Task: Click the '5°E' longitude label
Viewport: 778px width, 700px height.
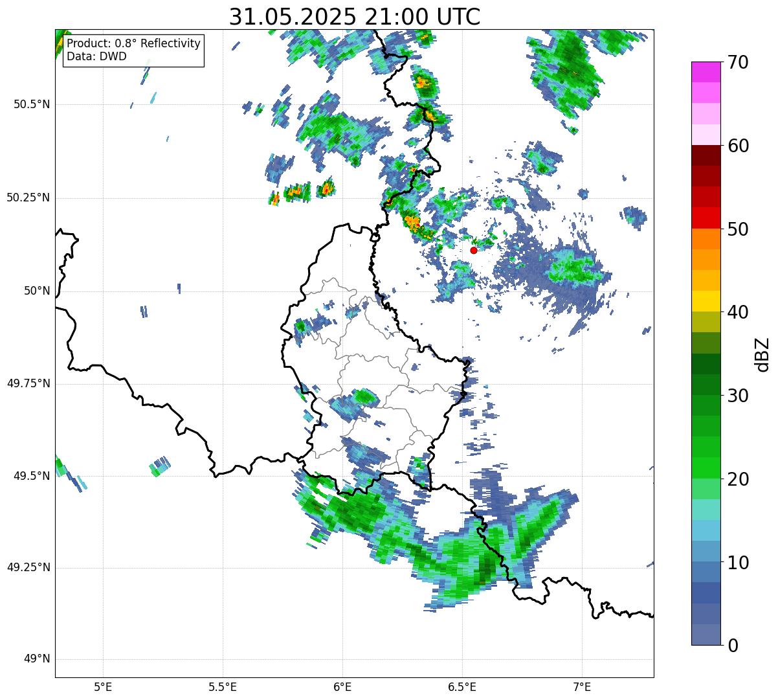Action: [x=103, y=686]
